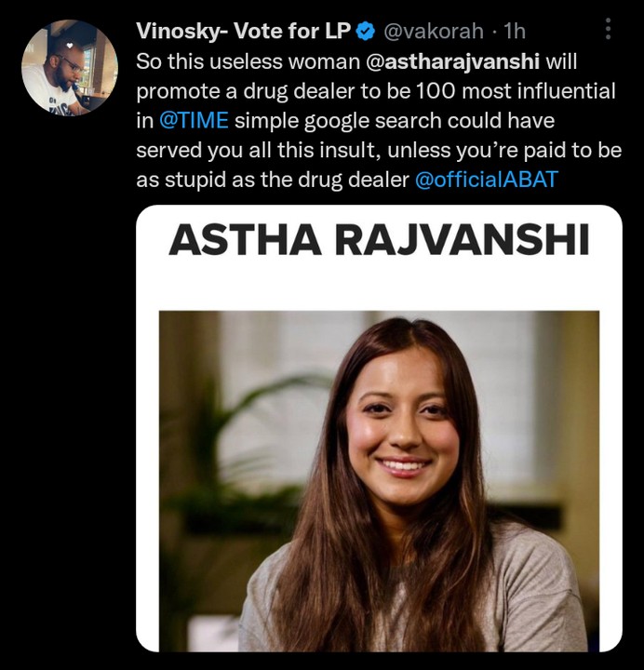Click the ASTHA RAJVANSHI heading in image
Viewport: 644px width, 670px height.
[x=379, y=240]
